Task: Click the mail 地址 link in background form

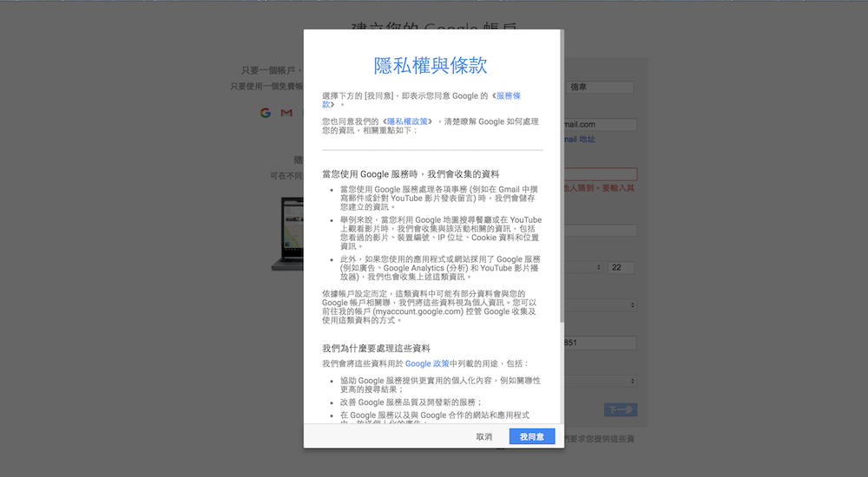Action: click(580, 139)
